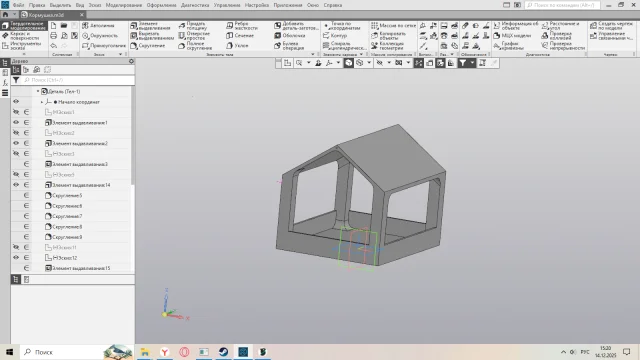Viewport: 640px width, 360px height.
Task: Toggle visibility eye of Начало координат
Action: (x=16, y=102)
